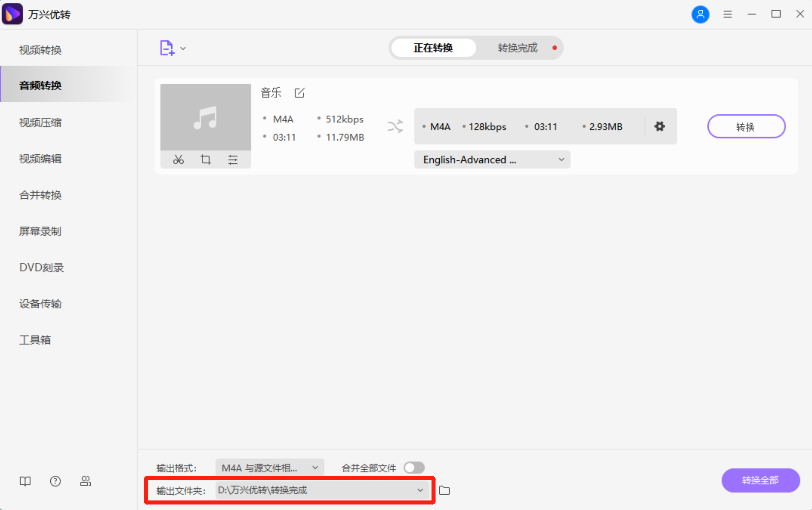The image size is (812, 510).
Task: Expand the 输出文件夹 path dropdown
Action: [x=420, y=491]
